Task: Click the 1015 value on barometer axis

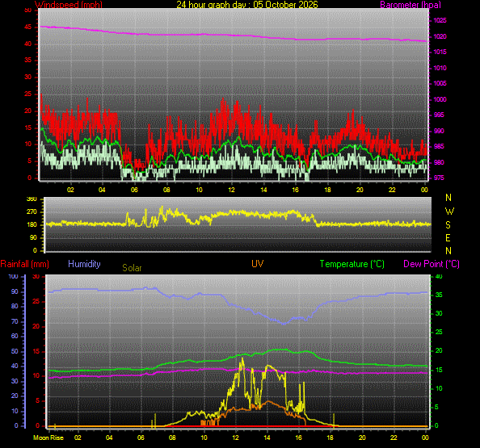Action: point(440,52)
